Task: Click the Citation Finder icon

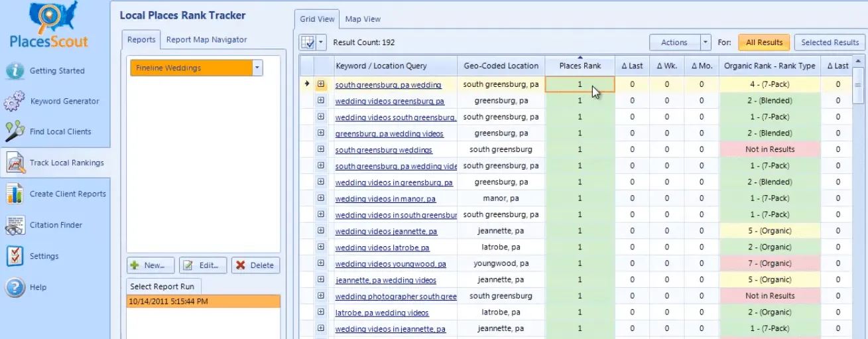Action: (x=15, y=225)
